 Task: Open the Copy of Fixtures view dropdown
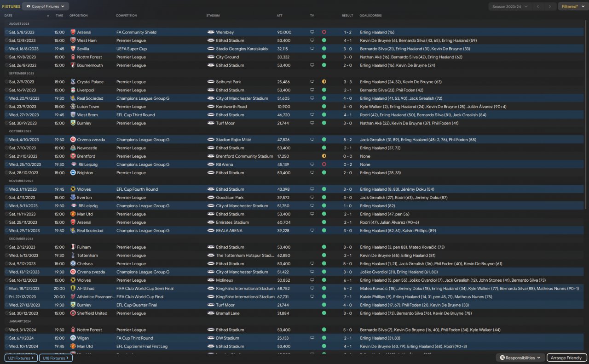tap(46, 6)
